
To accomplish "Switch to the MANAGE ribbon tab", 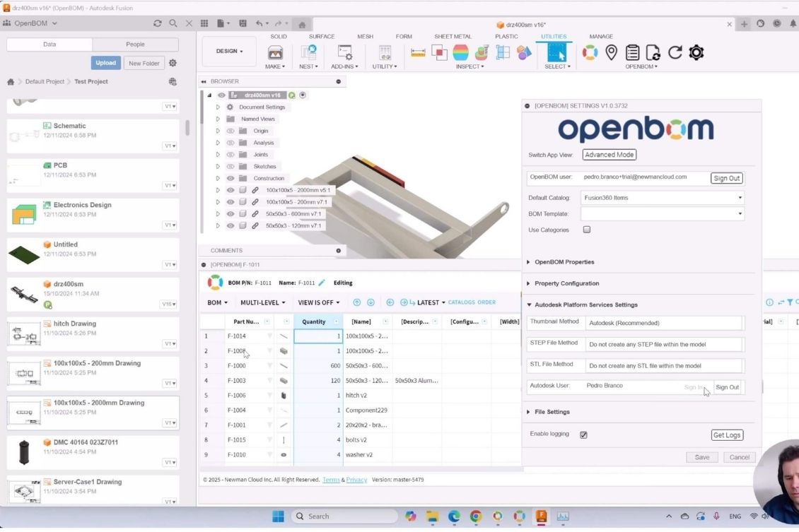I will [x=601, y=37].
